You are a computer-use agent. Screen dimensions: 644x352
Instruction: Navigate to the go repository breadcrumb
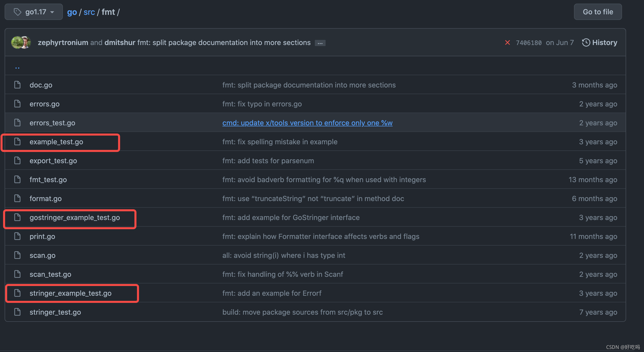pos(72,12)
